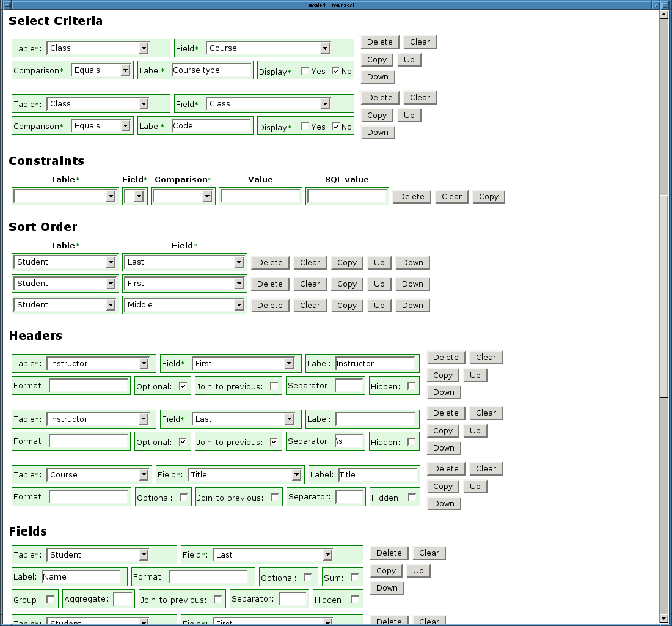672x626 pixels.
Task: Open the Sort Order field dropdown showing Middle
Action: coord(184,305)
